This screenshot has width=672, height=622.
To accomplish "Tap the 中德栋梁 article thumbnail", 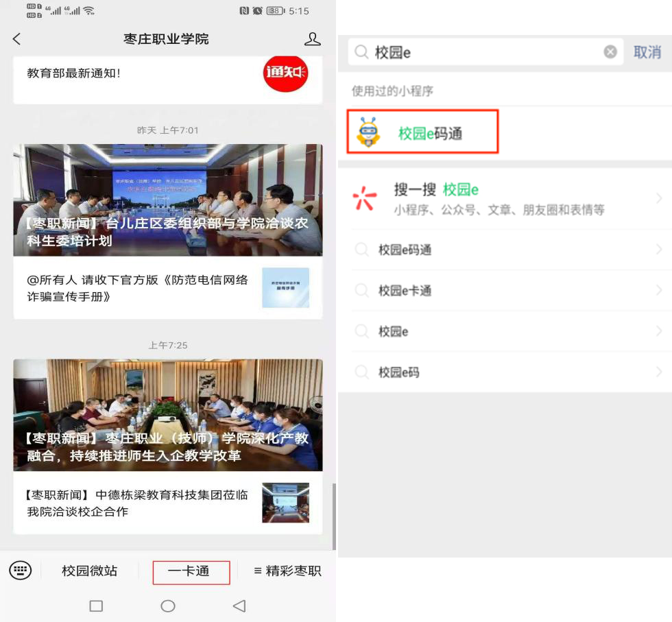I will [x=285, y=503].
